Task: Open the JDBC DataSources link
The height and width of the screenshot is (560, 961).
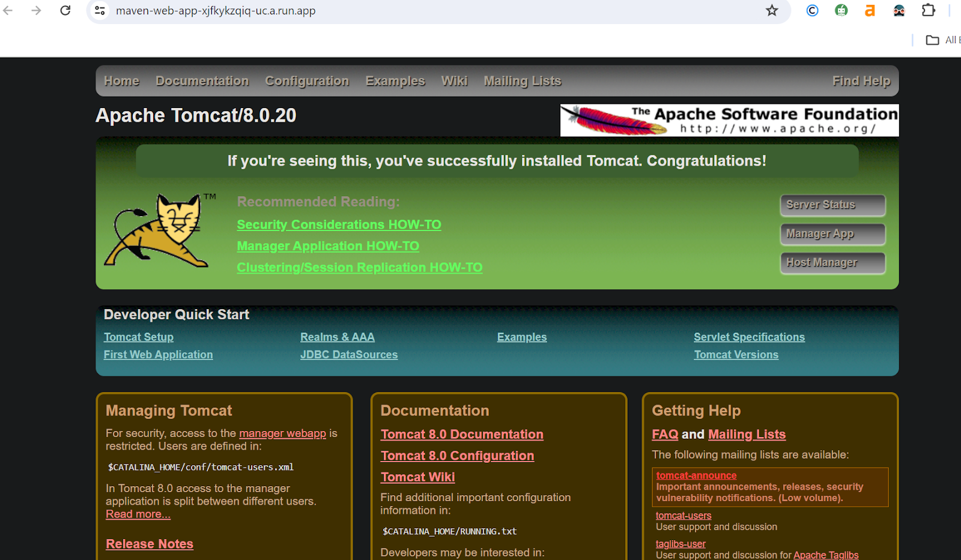Action: coord(349,355)
